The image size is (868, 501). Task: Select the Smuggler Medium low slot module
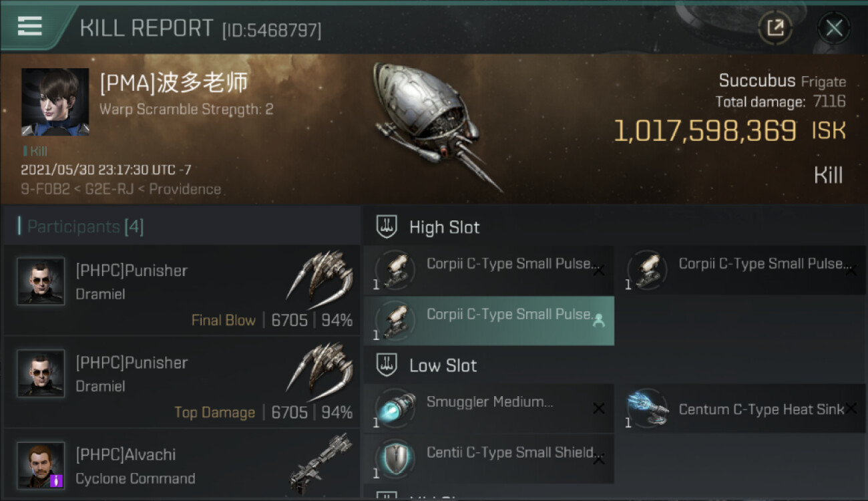click(x=489, y=408)
